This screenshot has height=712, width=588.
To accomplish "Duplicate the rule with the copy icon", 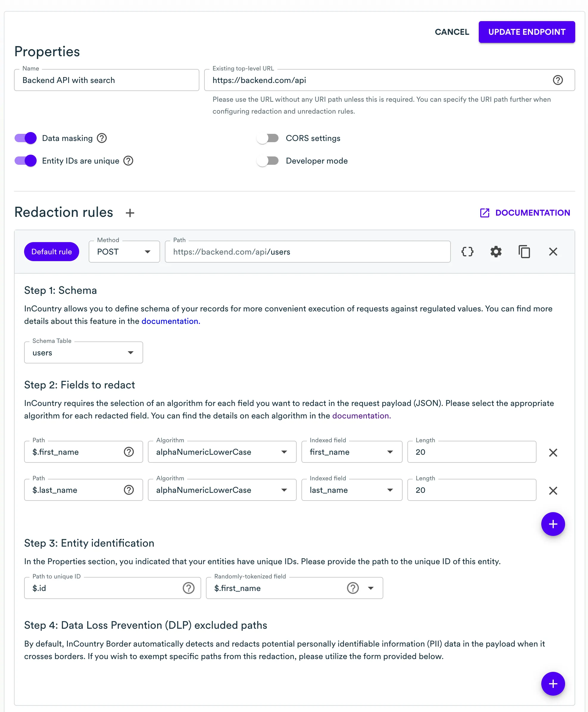I will 524,252.
